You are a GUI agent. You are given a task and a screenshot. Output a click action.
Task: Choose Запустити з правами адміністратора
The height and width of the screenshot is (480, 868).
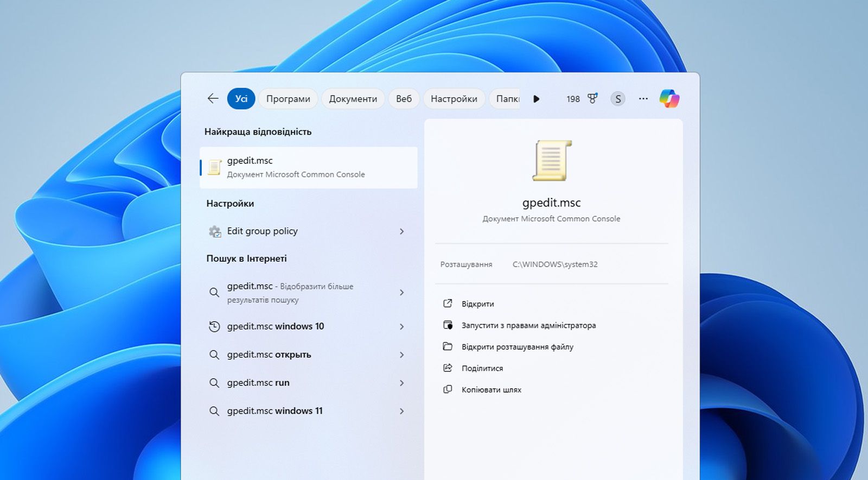529,325
